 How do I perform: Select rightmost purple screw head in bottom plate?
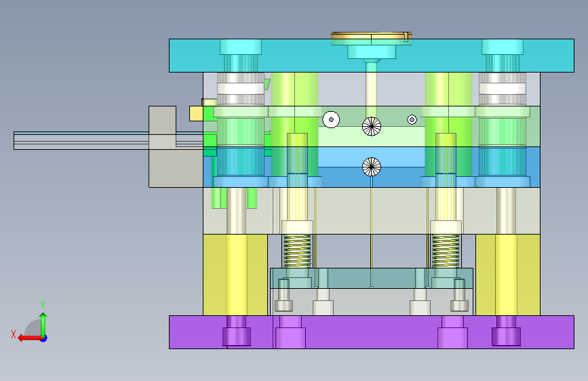point(506,336)
